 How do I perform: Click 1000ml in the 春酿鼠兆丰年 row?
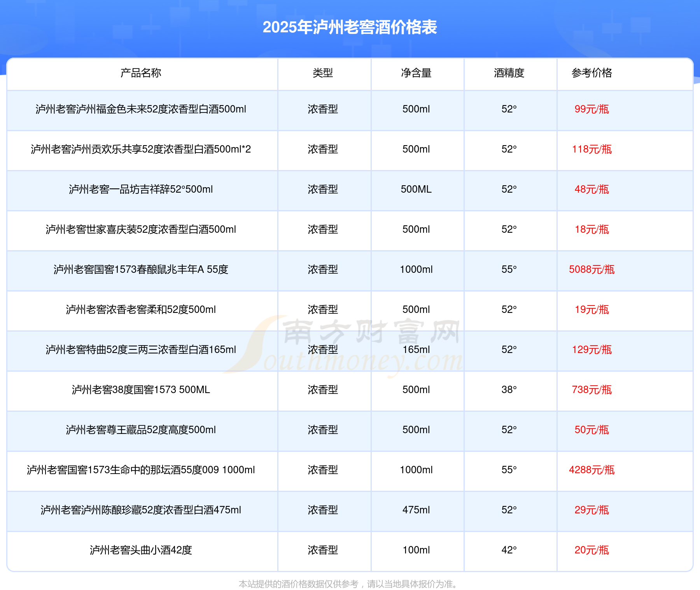pyautogui.click(x=416, y=269)
